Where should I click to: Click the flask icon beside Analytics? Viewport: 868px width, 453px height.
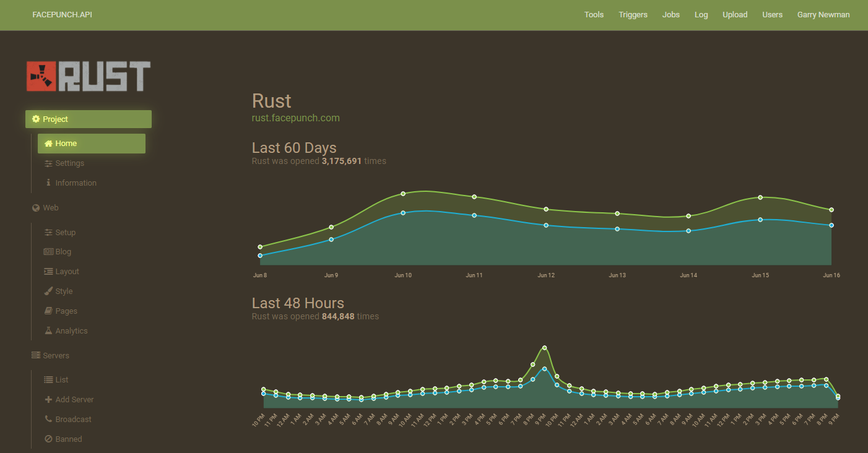point(49,331)
